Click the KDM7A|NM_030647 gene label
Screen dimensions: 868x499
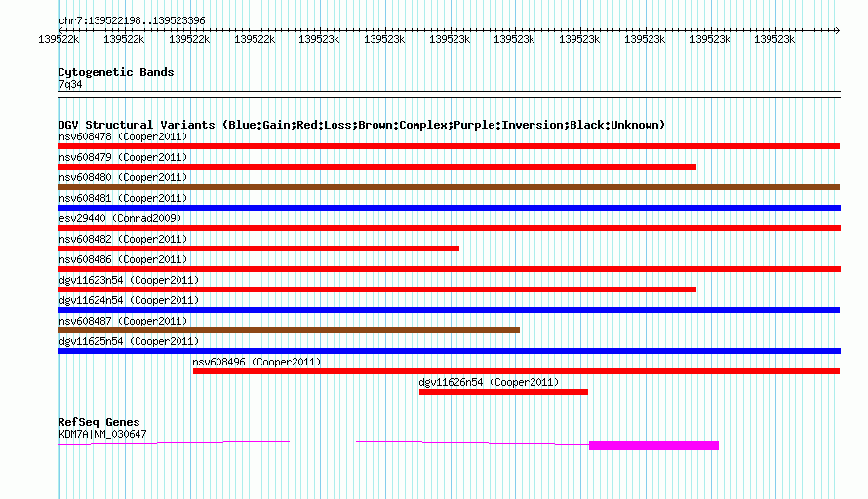click(x=102, y=435)
